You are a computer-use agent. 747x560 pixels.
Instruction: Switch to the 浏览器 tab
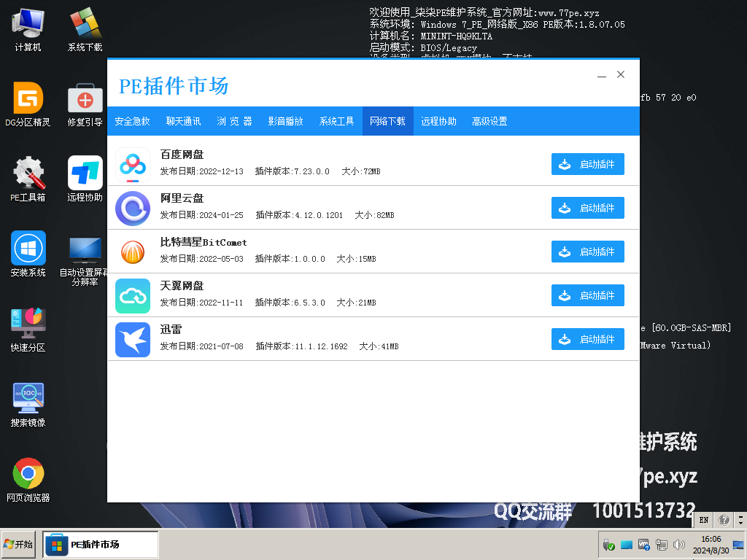(234, 122)
